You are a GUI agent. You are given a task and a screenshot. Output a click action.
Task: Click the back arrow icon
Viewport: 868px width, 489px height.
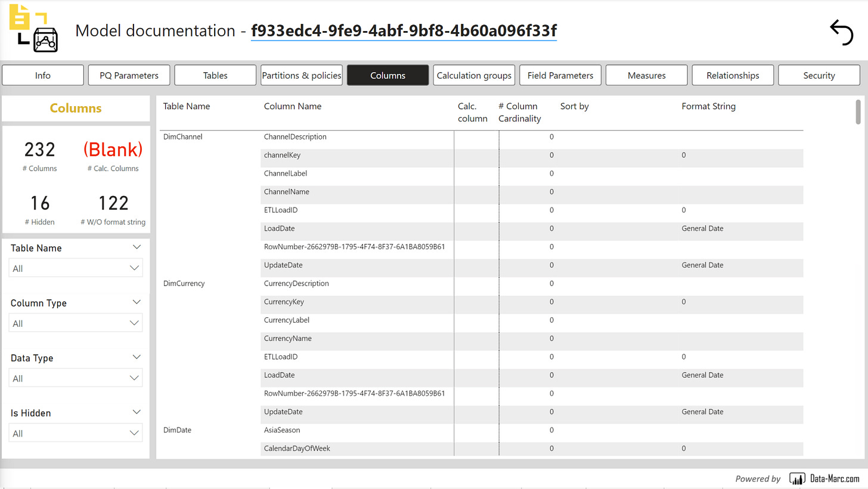[x=841, y=32]
